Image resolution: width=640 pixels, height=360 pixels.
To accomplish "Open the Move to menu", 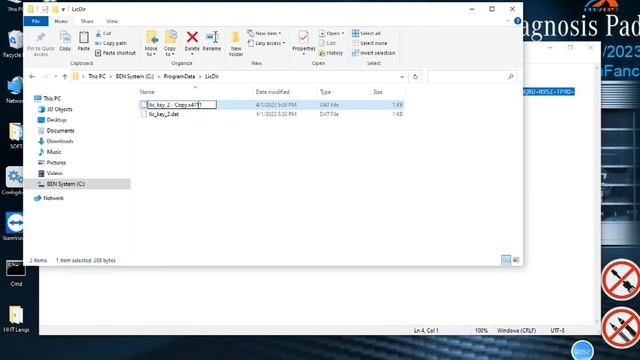I will 151,43.
